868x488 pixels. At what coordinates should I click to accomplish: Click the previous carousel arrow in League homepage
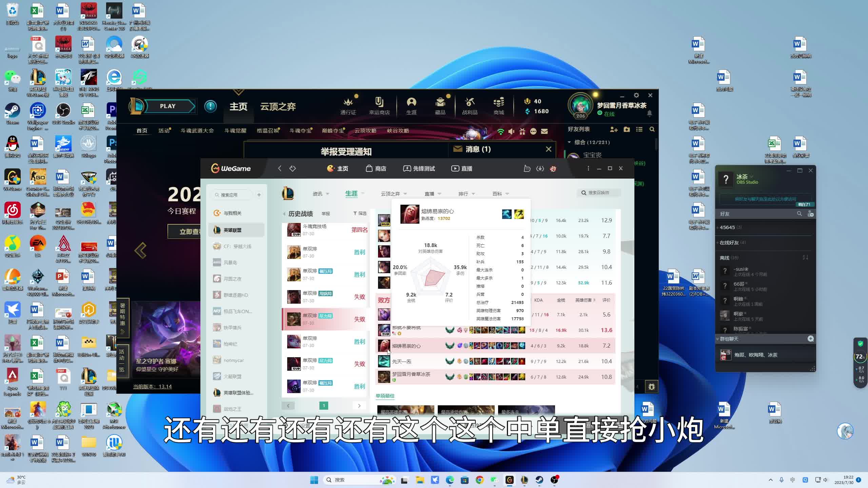pos(140,251)
